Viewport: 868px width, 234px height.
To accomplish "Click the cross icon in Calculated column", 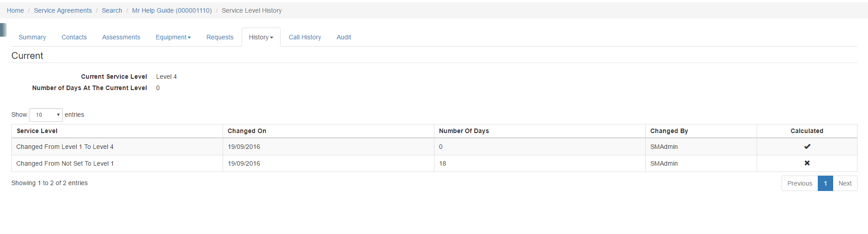I will pyautogui.click(x=807, y=163).
